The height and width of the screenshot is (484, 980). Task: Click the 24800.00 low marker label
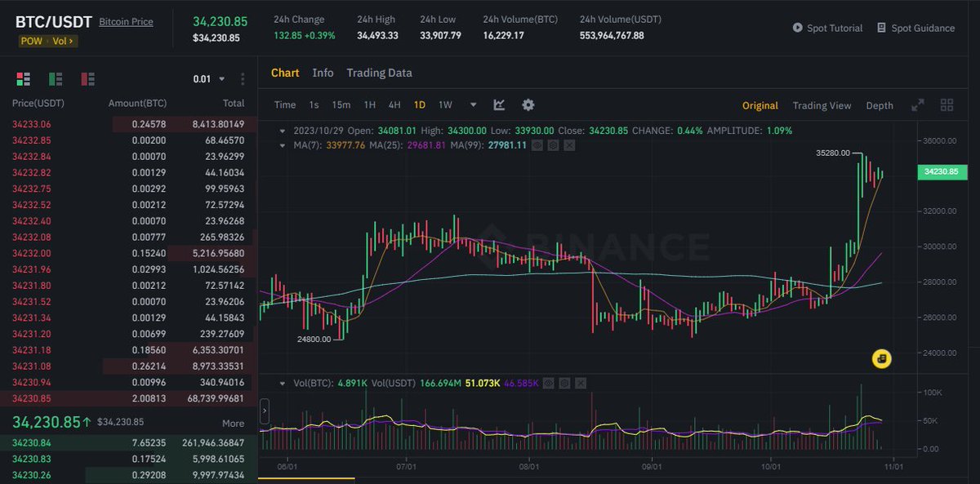click(x=314, y=339)
